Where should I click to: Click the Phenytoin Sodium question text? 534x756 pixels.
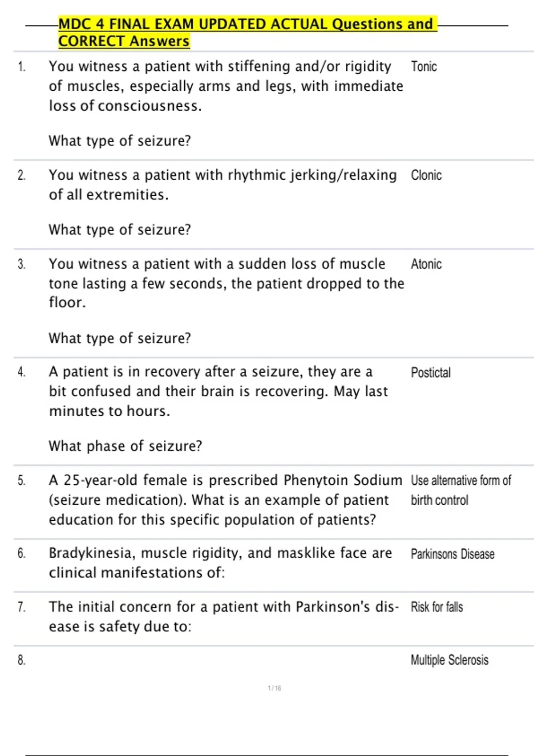(225, 500)
